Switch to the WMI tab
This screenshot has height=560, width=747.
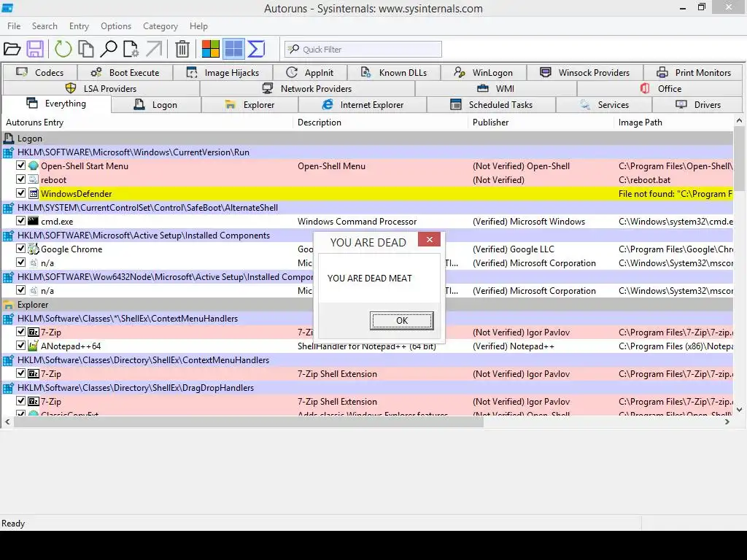(496, 88)
